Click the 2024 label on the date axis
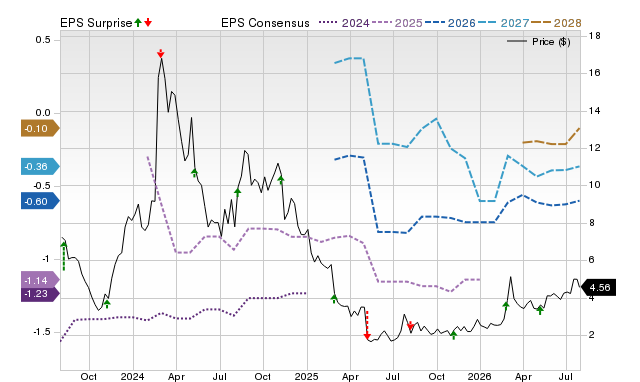 133,376
